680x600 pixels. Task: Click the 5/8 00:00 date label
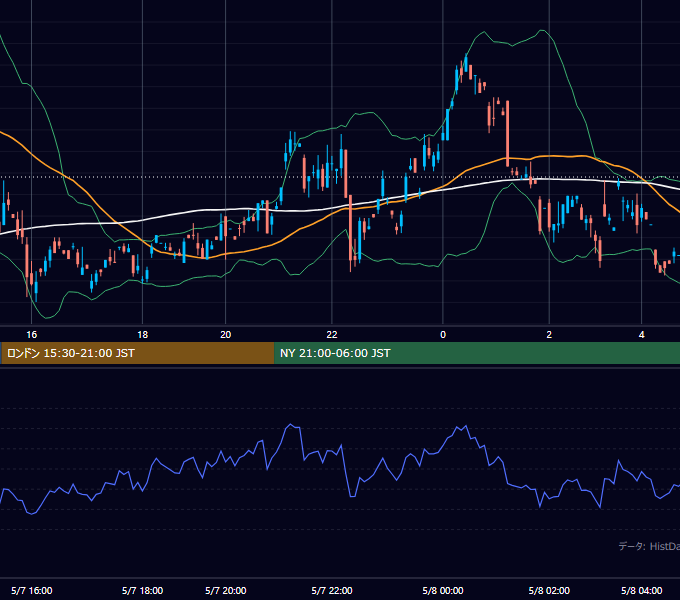point(443,590)
